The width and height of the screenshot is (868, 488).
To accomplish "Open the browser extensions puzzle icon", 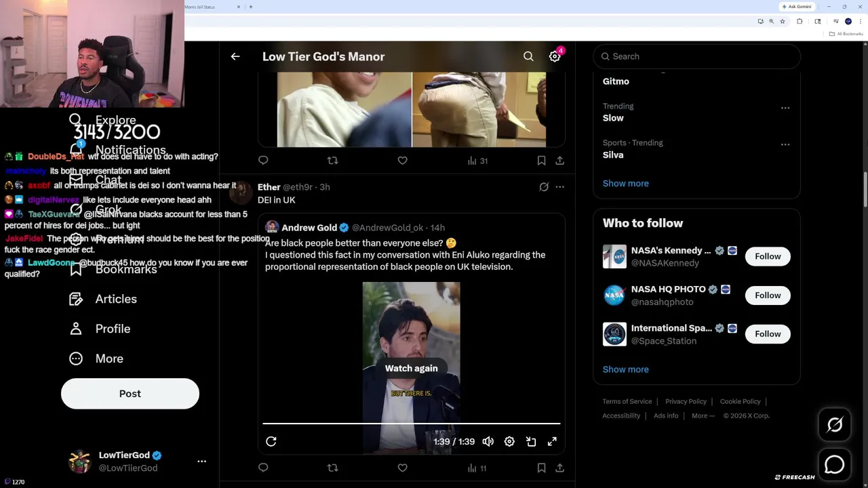I will point(800,22).
